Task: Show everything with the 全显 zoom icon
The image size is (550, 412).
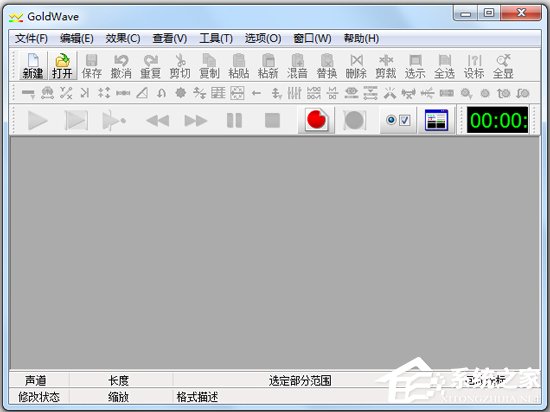Action: click(503, 60)
